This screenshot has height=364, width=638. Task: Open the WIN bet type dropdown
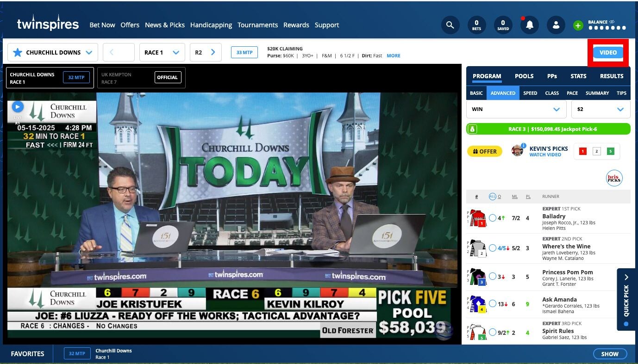pyautogui.click(x=516, y=109)
